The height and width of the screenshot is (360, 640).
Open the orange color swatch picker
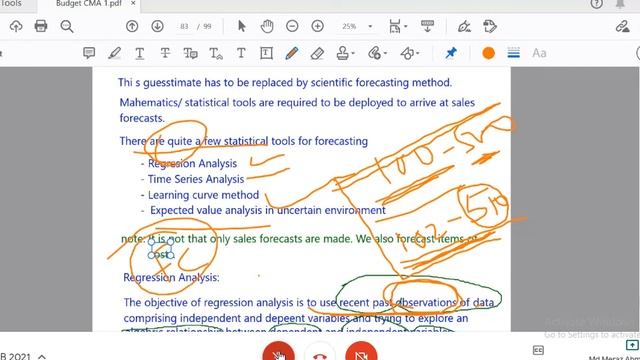[x=488, y=53]
